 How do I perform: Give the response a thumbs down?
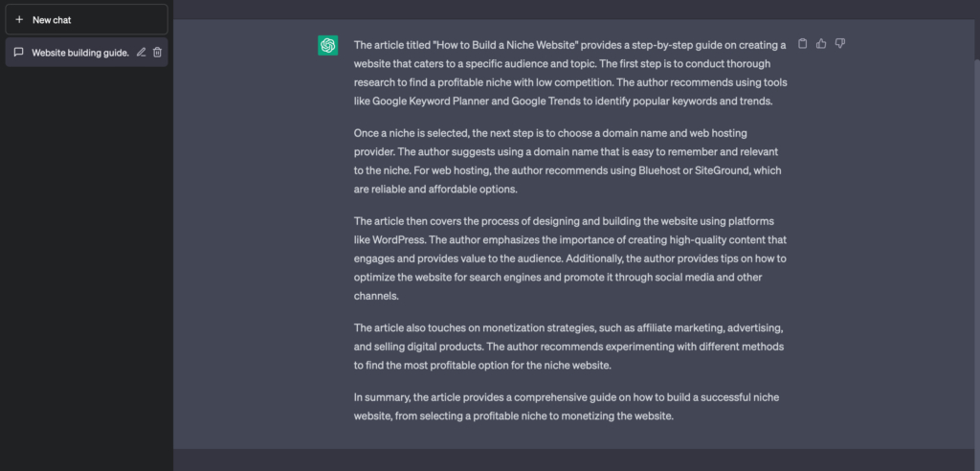click(x=839, y=44)
